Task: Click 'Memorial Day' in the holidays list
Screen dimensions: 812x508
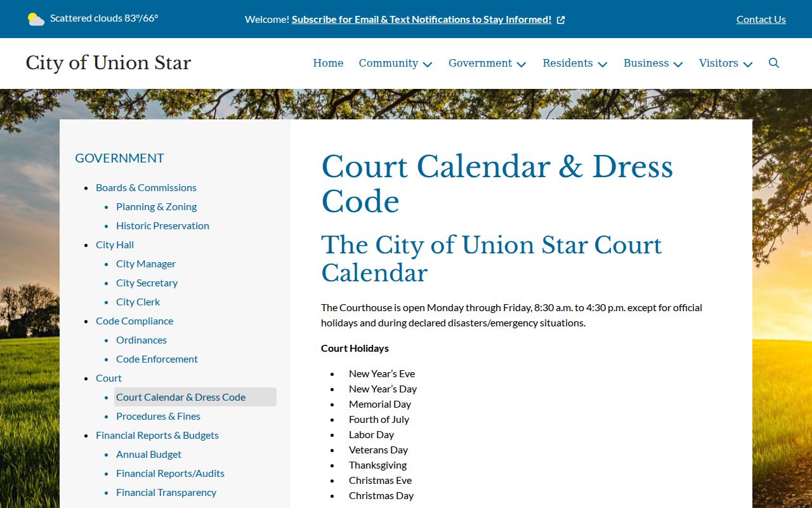Action: (380, 404)
